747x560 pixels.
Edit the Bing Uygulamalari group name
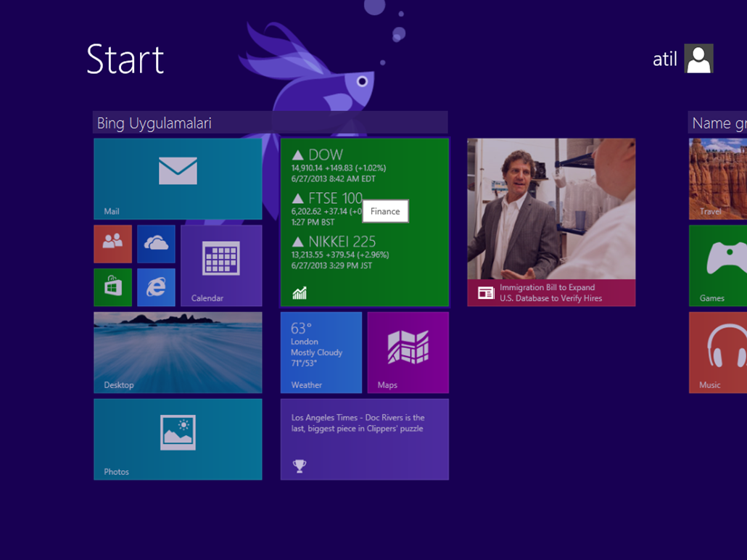(270, 123)
